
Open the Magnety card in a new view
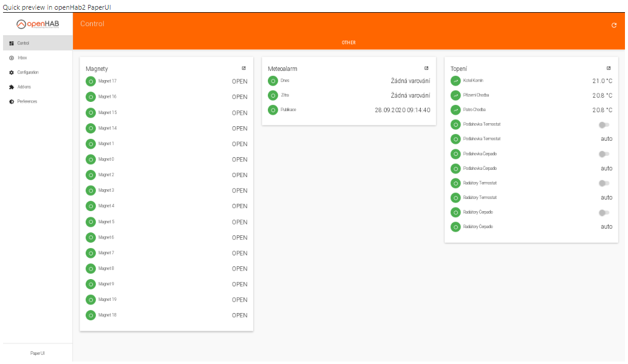coord(244,69)
